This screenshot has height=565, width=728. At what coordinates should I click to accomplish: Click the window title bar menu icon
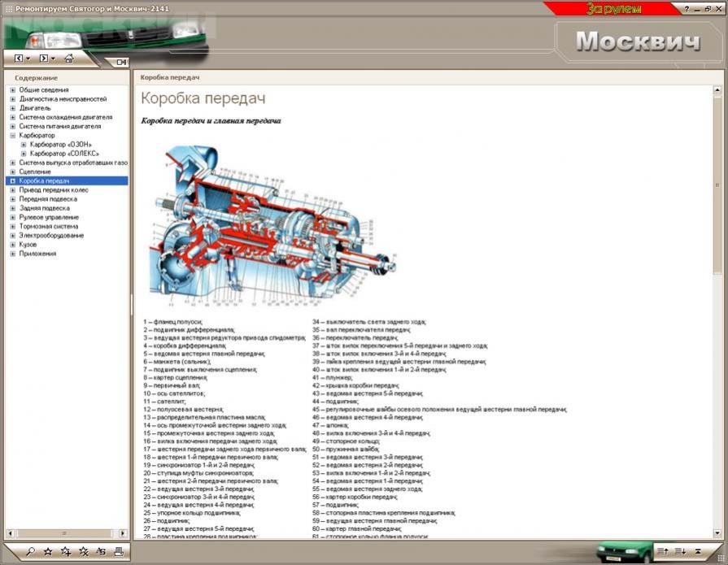[9, 9]
